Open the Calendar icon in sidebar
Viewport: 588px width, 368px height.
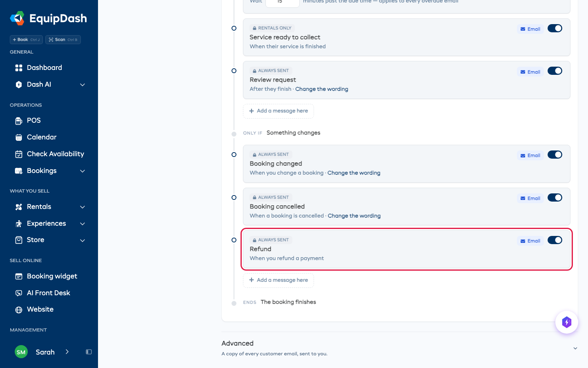coord(19,137)
